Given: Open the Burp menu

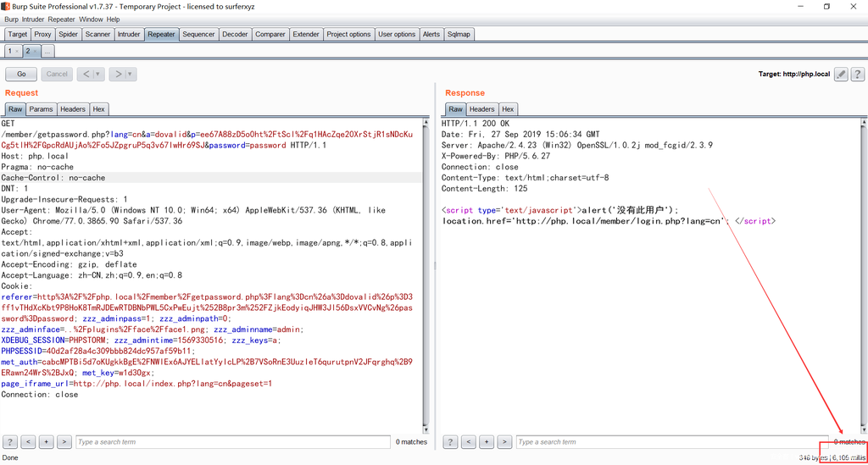Looking at the screenshot, I should pos(11,19).
